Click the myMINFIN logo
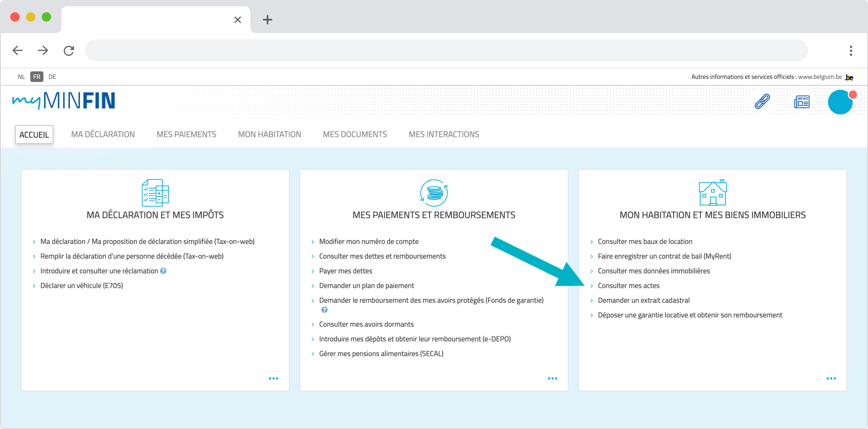 [64, 100]
